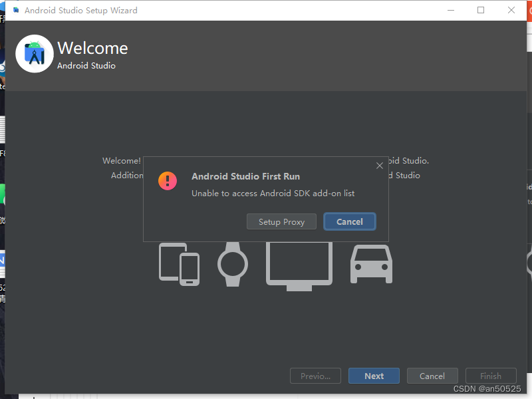Maximize the Setup Wizard window
Screen dimensions: 532x399
pos(481,10)
